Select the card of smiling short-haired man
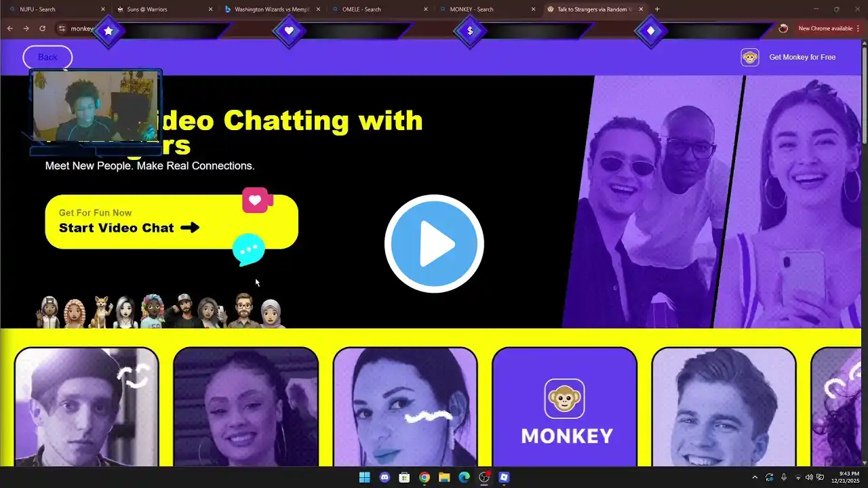This screenshot has height=488, width=868. (x=724, y=407)
